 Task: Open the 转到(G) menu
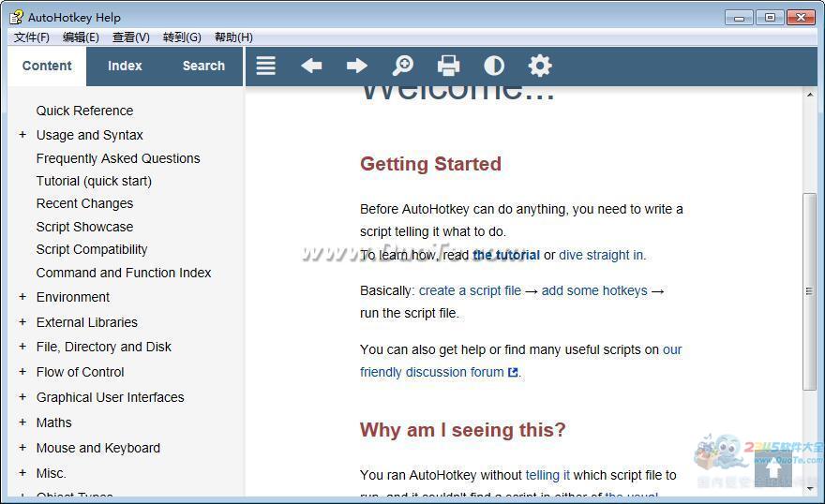pyautogui.click(x=182, y=37)
